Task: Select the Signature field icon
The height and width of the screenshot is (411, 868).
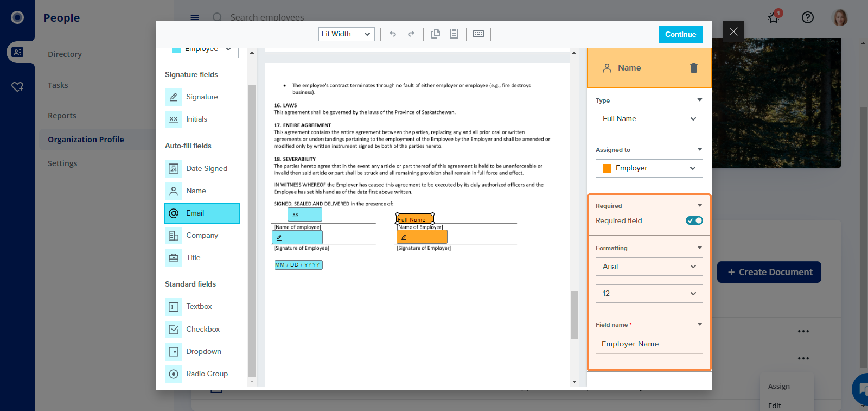Action: [174, 97]
